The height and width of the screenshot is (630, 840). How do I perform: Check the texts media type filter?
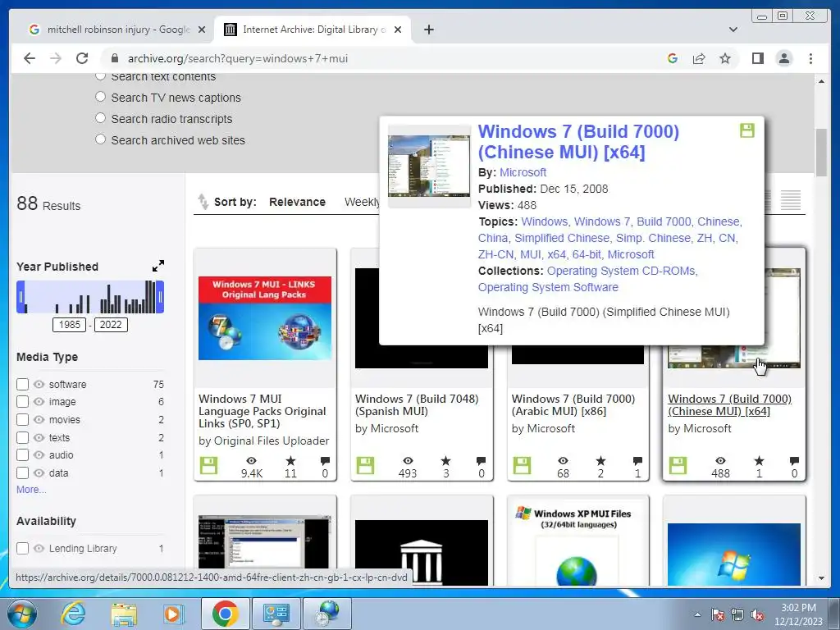point(22,438)
